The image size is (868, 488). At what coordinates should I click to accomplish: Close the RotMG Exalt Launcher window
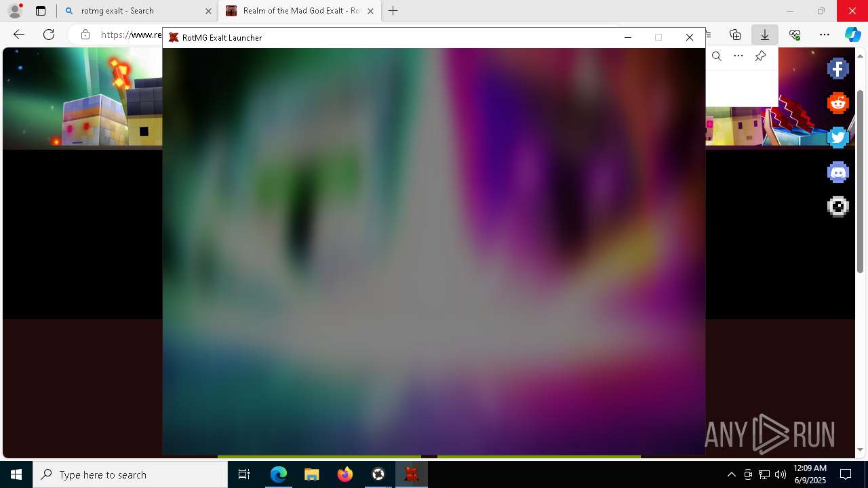[690, 37]
